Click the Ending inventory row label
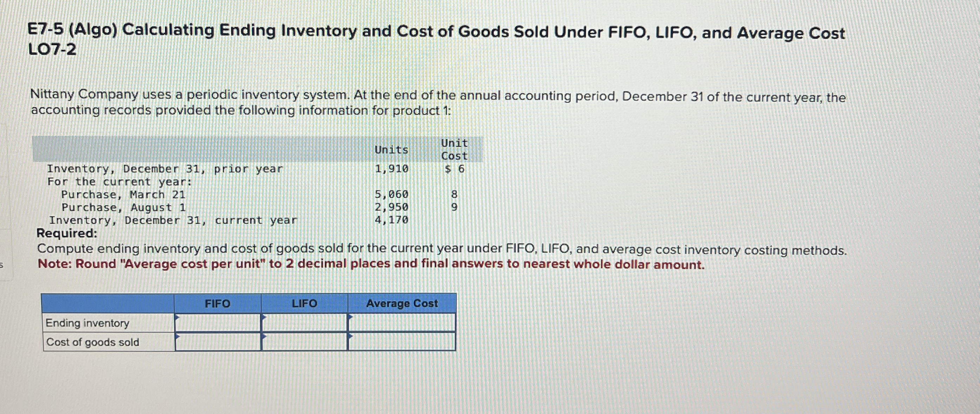The image size is (980, 414). coord(88,324)
